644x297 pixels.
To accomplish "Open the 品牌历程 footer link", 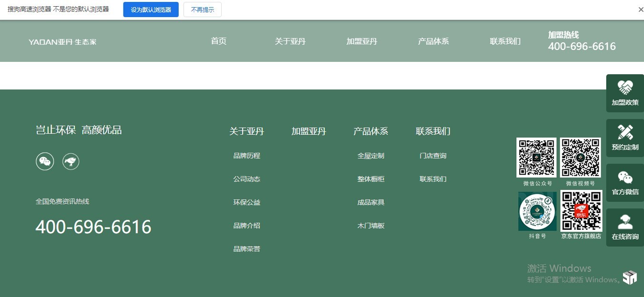I will (246, 156).
